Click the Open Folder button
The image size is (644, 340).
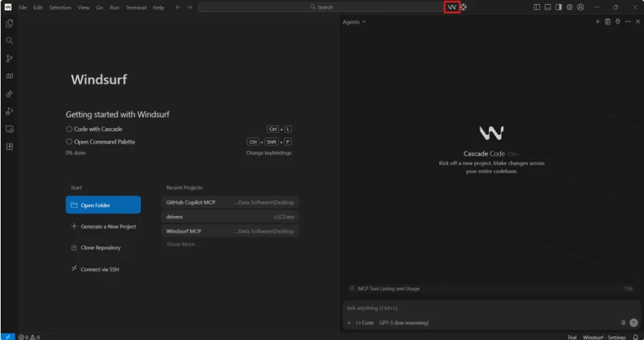103,205
